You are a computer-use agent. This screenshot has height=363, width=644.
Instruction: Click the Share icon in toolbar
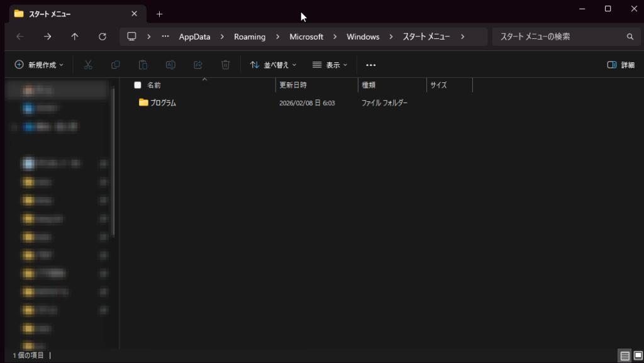click(198, 65)
